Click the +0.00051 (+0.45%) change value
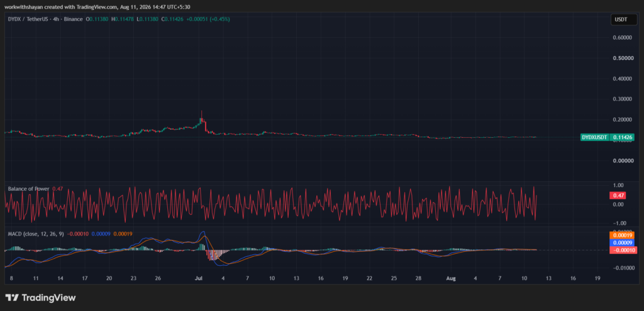 (208, 19)
